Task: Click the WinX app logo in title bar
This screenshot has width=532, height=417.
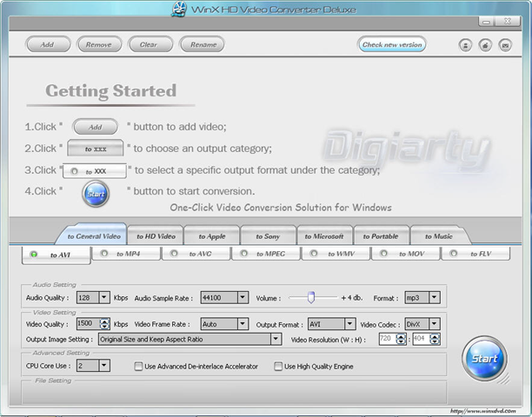Action: click(x=179, y=10)
